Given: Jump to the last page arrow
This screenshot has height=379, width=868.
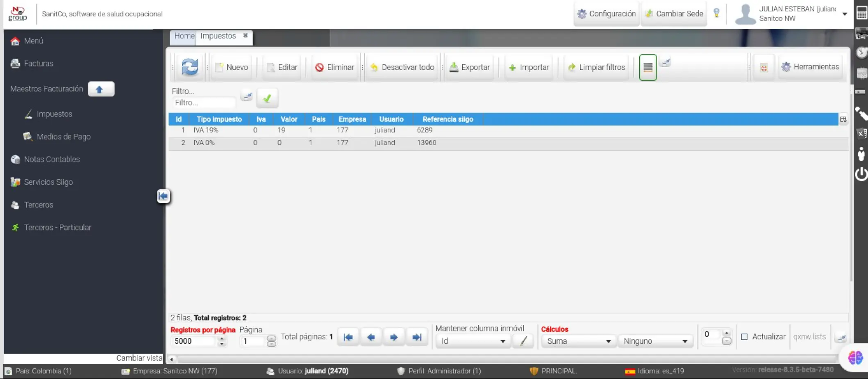Looking at the screenshot, I should [x=417, y=337].
